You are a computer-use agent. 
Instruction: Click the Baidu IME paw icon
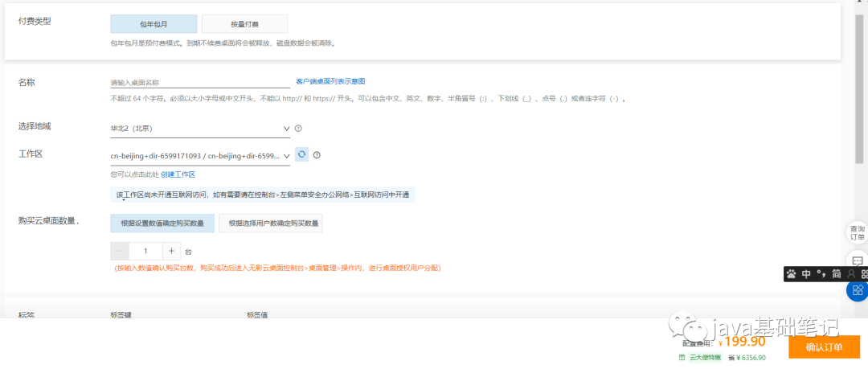pyautogui.click(x=792, y=273)
